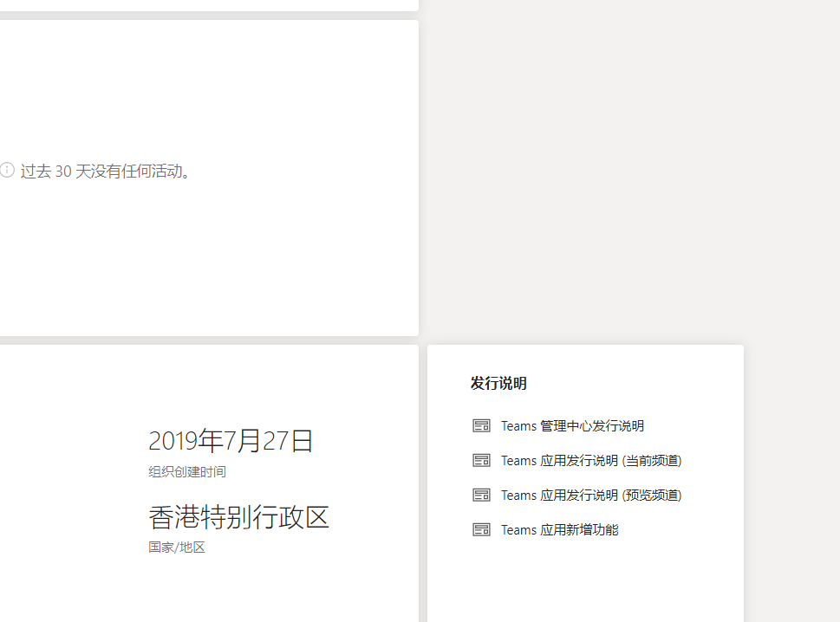Open Teams 应用新增功能 link

[560, 530]
